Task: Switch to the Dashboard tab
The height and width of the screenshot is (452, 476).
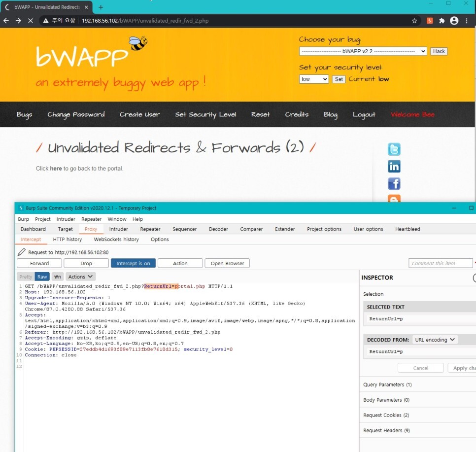Action: 33,229
